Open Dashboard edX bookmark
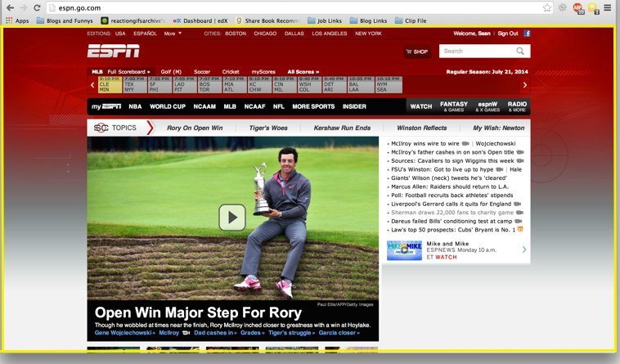Screen dimensions: 620x364 (x=201, y=20)
